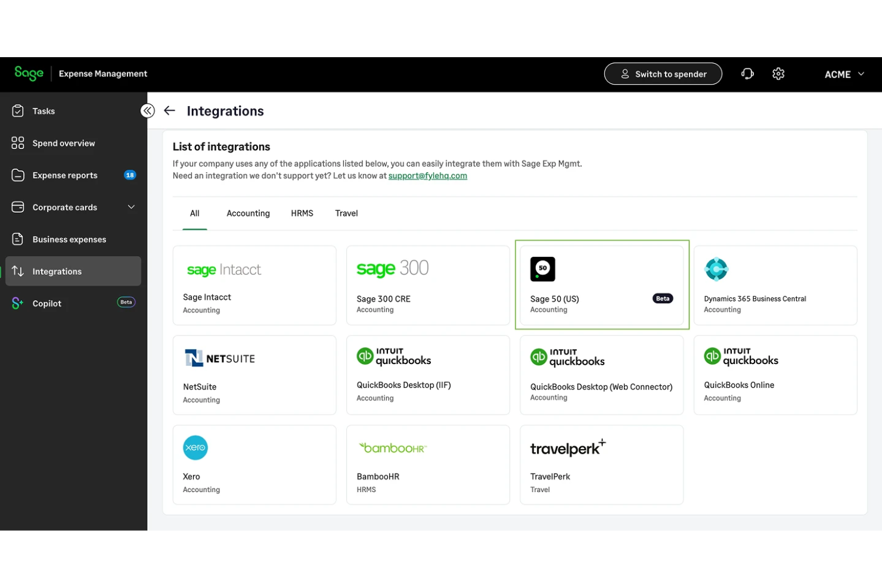Image resolution: width=882 pixels, height=588 pixels.
Task: Open the Tasks sidebar icon
Action: click(18, 111)
